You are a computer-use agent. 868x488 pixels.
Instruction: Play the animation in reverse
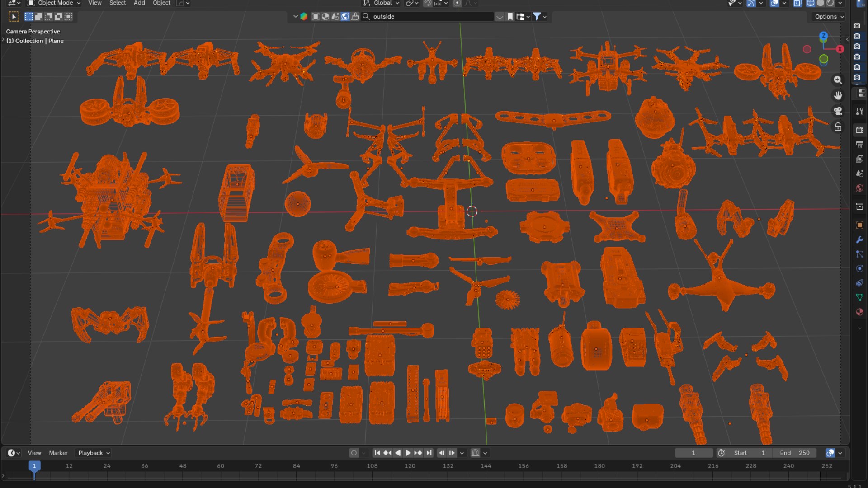point(398,453)
